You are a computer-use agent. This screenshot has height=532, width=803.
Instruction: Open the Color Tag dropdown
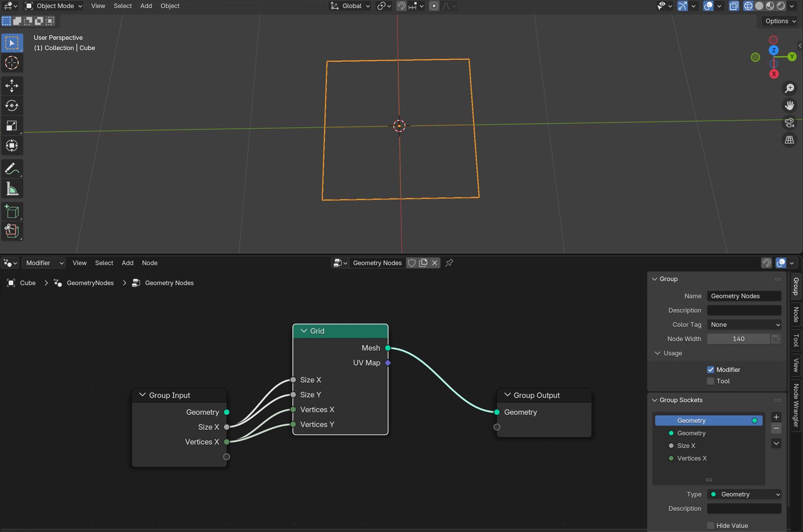coord(744,325)
